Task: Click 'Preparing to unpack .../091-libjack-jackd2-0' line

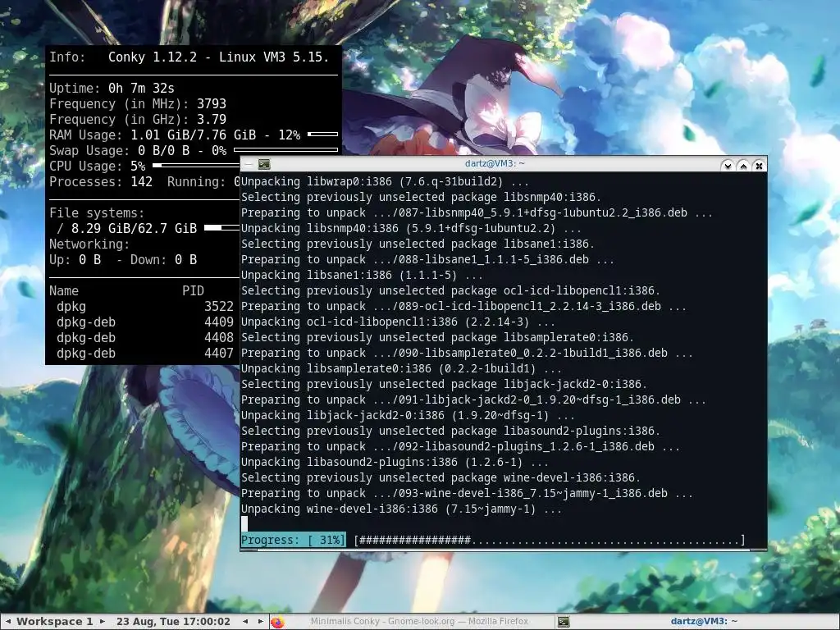Action: 473,400
